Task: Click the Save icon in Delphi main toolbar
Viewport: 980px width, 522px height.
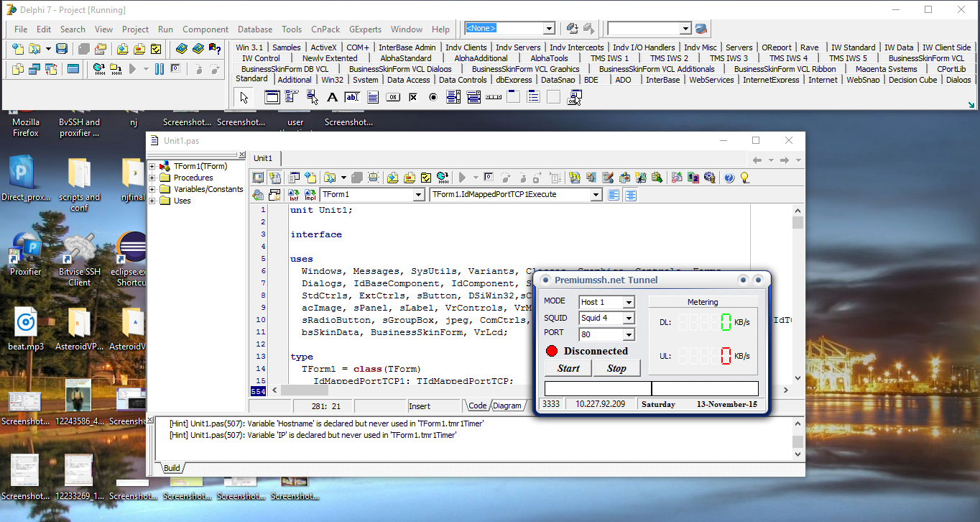Action: click(x=62, y=49)
